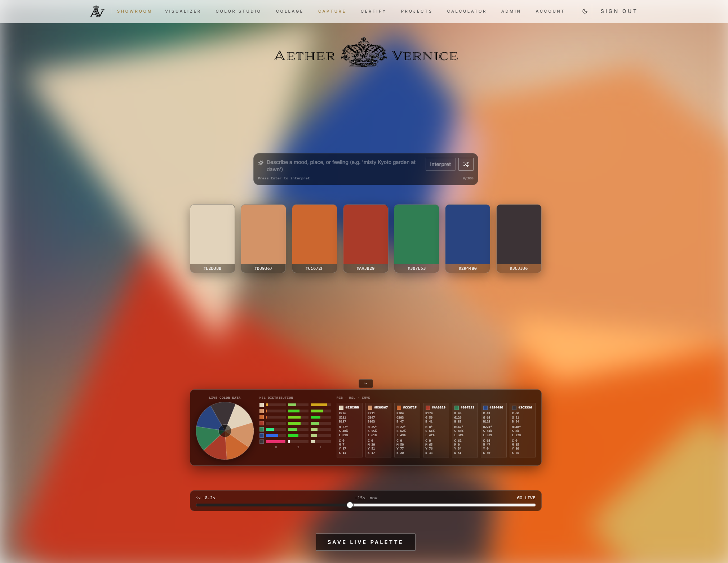Select the #307E53 green swatch
Image resolution: width=728 pixels, height=563 pixels.
pos(417,238)
